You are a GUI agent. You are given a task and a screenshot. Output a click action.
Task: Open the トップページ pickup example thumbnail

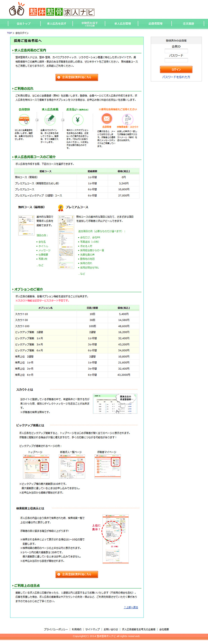point(36,466)
